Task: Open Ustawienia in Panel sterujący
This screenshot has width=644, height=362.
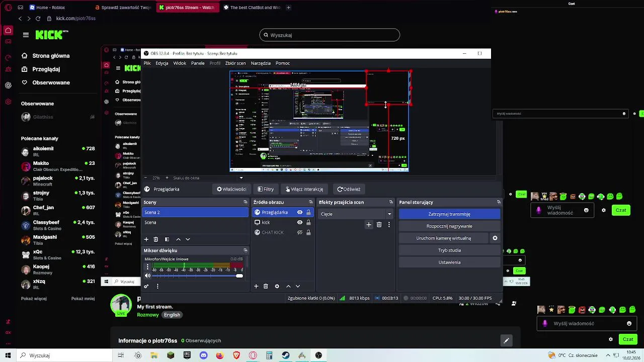Action: (449, 262)
